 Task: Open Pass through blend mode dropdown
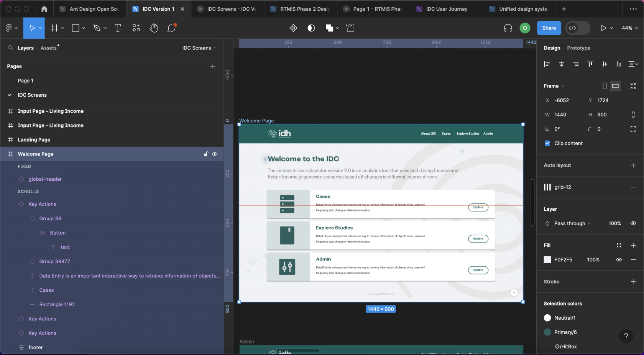(572, 223)
